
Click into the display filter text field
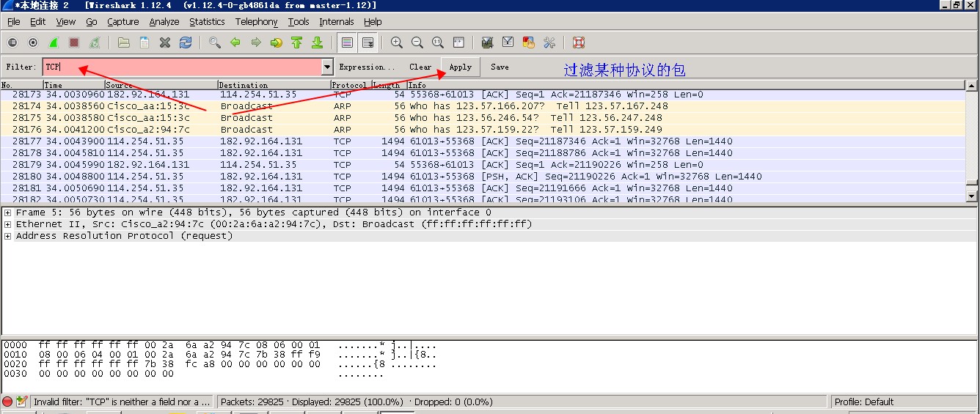tap(183, 67)
